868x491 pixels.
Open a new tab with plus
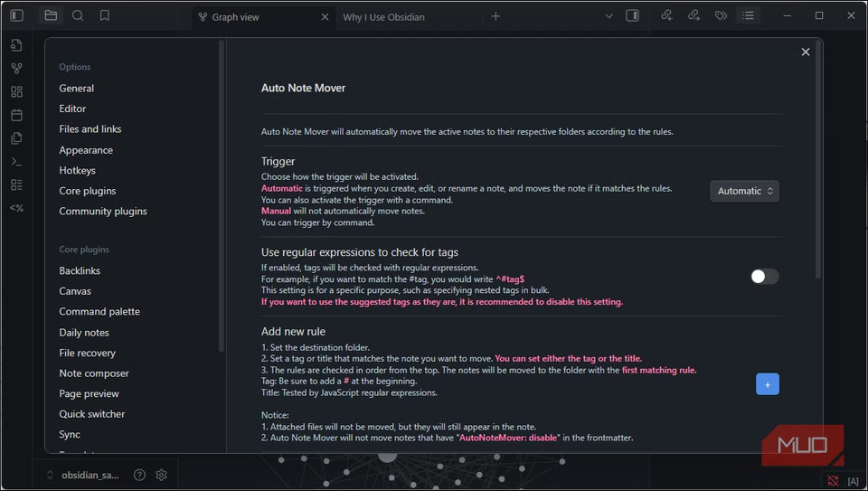pos(495,16)
